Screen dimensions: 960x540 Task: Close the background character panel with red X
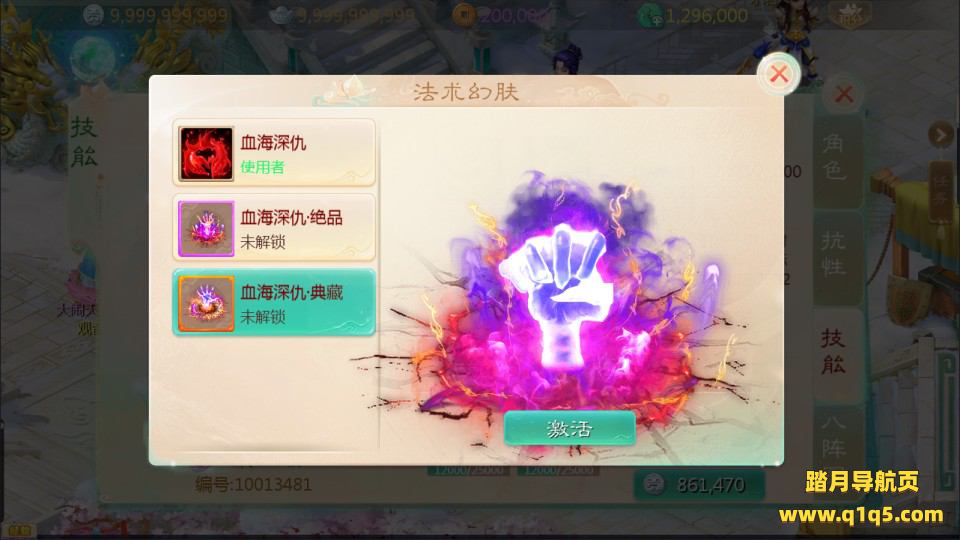click(x=844, y=94)
